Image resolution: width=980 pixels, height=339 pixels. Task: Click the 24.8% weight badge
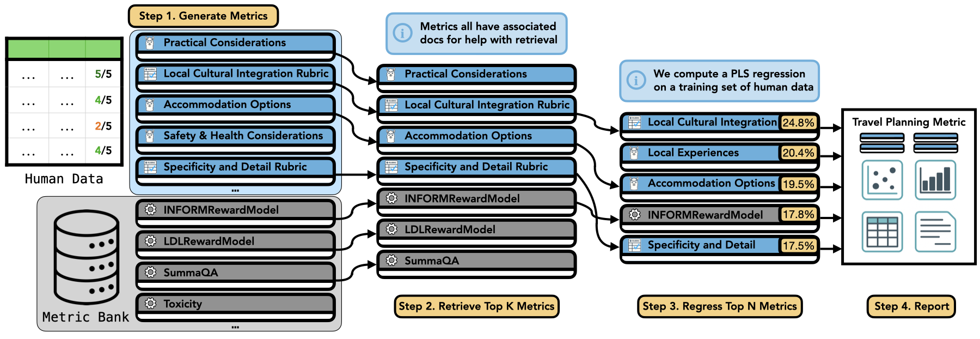tap(798, 123)
